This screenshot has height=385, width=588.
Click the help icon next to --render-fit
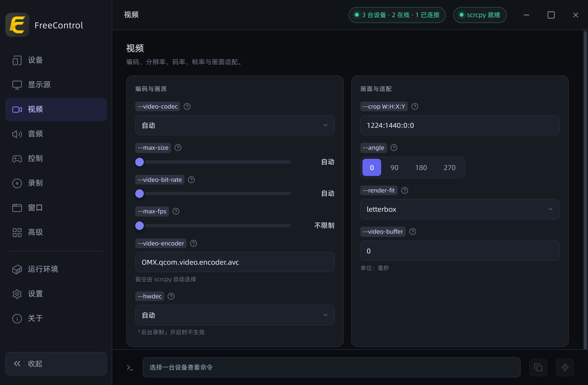[x=405, y=190]
